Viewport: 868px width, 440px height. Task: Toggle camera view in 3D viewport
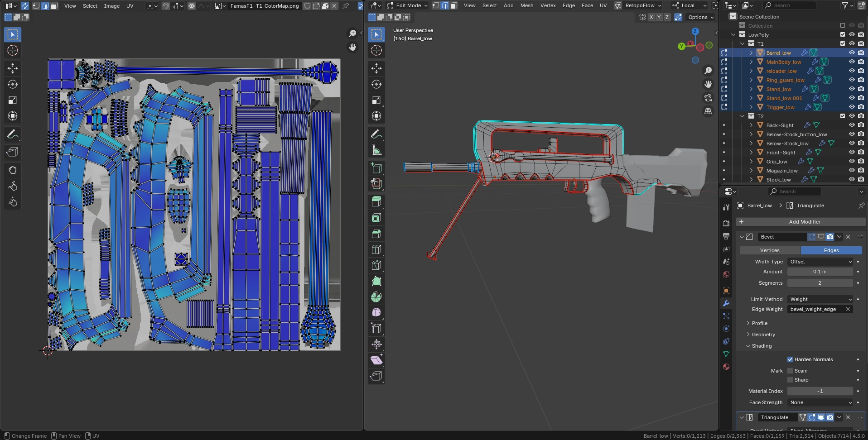click(x=708, y=98)
